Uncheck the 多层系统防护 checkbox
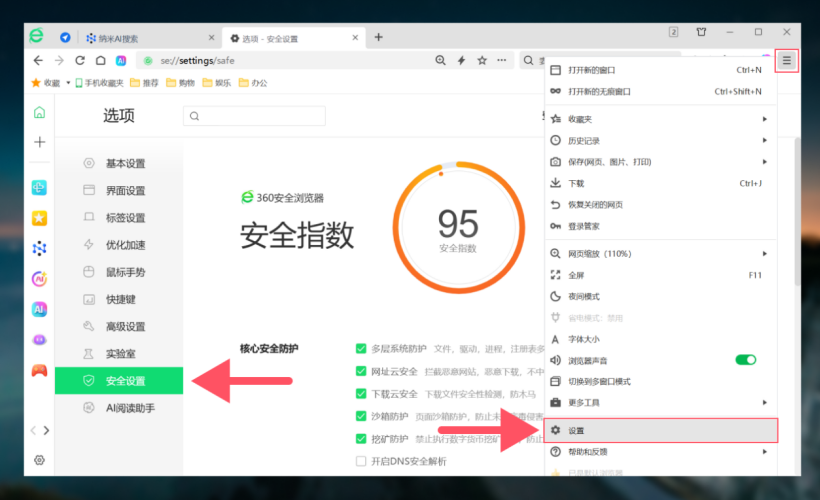This screenshot has width=820, height=500. [x=361, y=349]
